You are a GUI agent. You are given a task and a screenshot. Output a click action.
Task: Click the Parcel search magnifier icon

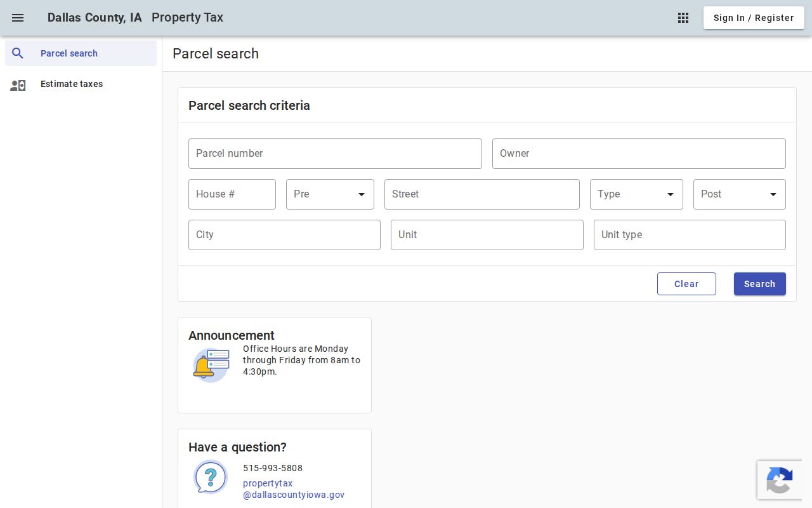coord(18,53)
